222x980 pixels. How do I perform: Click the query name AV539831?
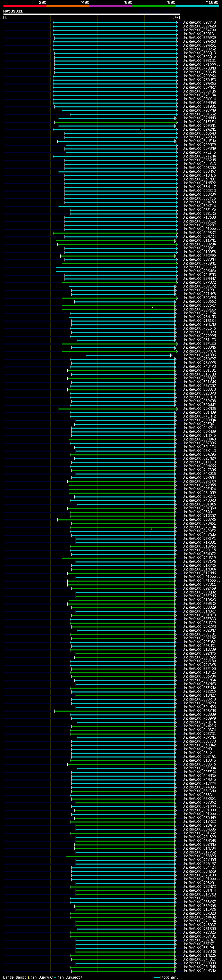click(13, 11)
